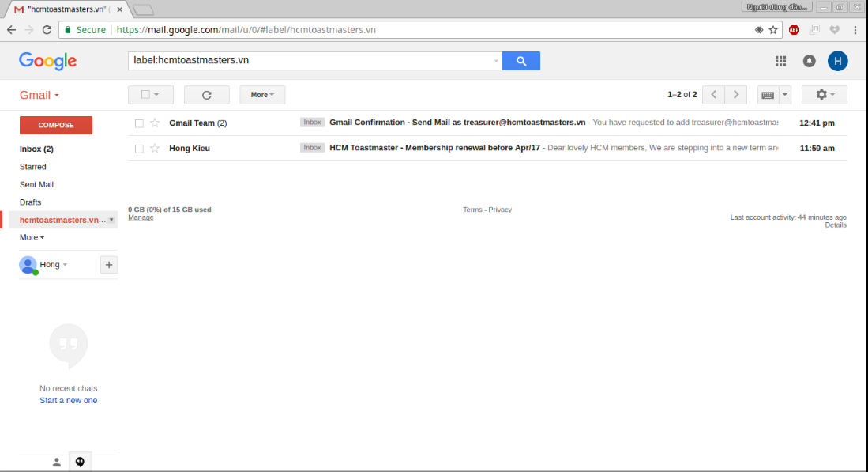Click the Chrome profile button at top
Image resolution: width=868 pixels, height=472 pixels.
point(776,7)
